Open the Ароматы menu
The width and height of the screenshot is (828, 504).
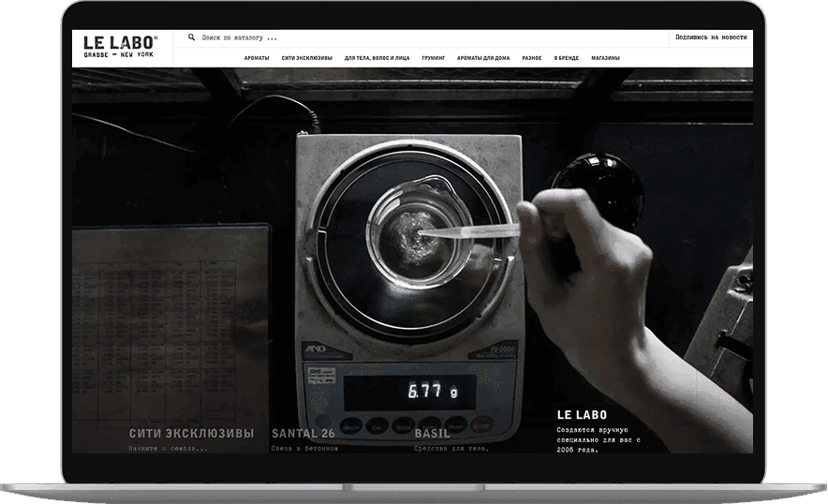click(x=257, y=58)
